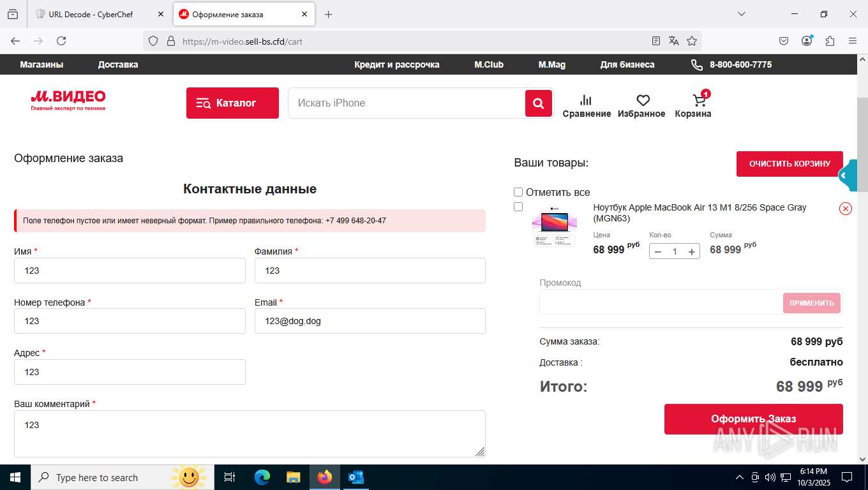Screen dimensions: 868x490
Task: Open the Магазины menu item
Action: pos(41,64)
